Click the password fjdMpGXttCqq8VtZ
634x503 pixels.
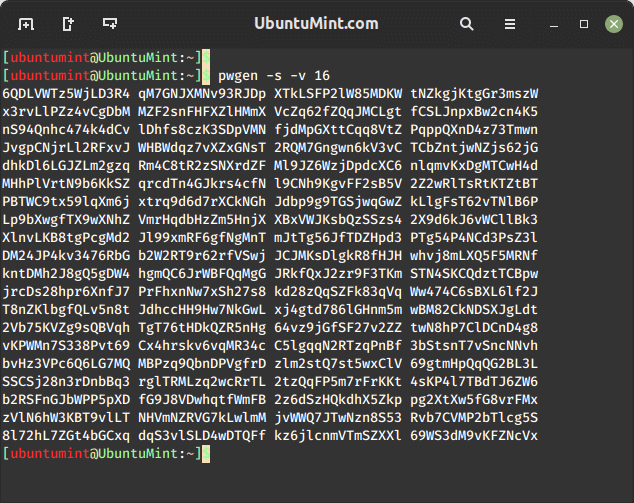click(x=338, y=130)
